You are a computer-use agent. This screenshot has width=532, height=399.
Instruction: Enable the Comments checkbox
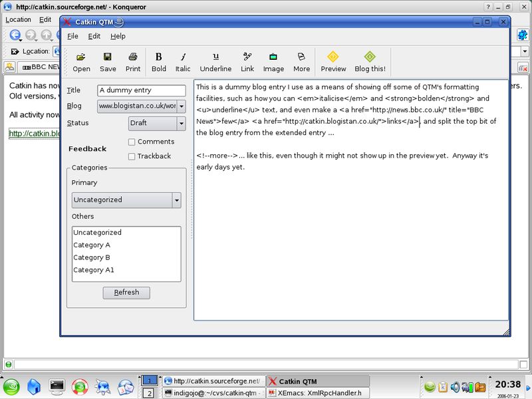[132, 142]
